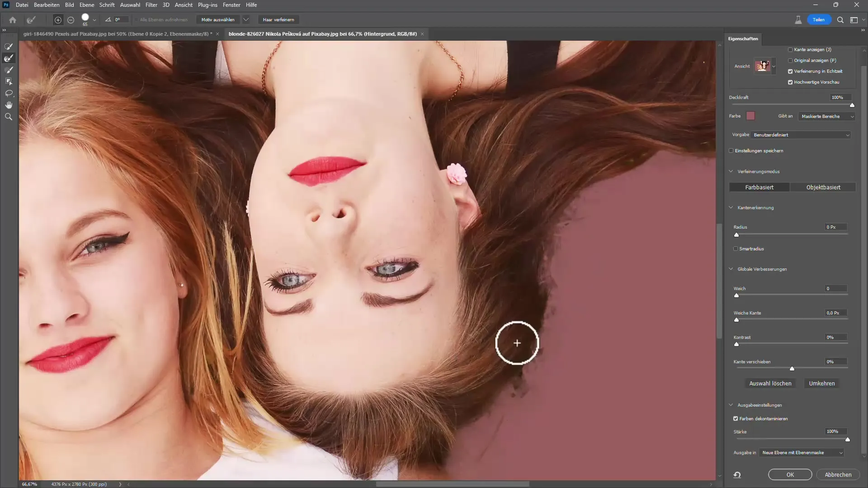Screen dimensions: 868x488
Task: Confirm with the OK button
Action: (x=790, y=475)
